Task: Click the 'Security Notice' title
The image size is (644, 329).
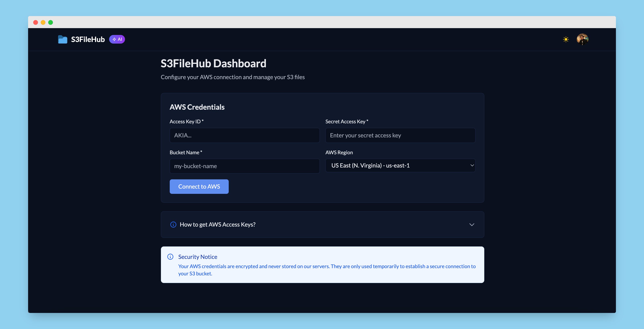Action: point(197,257)
